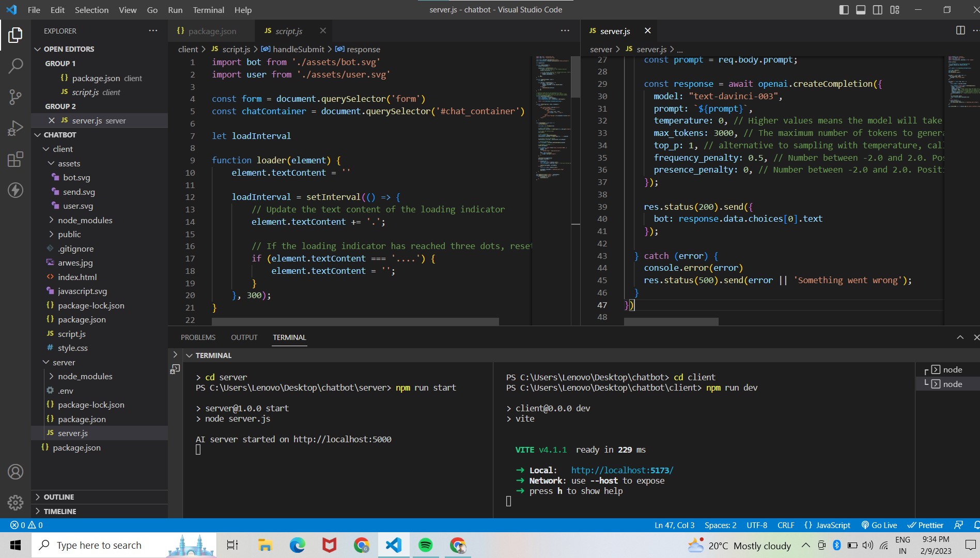Expand the public folder
The width and height of the screenshot is (980, 558).
(x=69, y=234)
